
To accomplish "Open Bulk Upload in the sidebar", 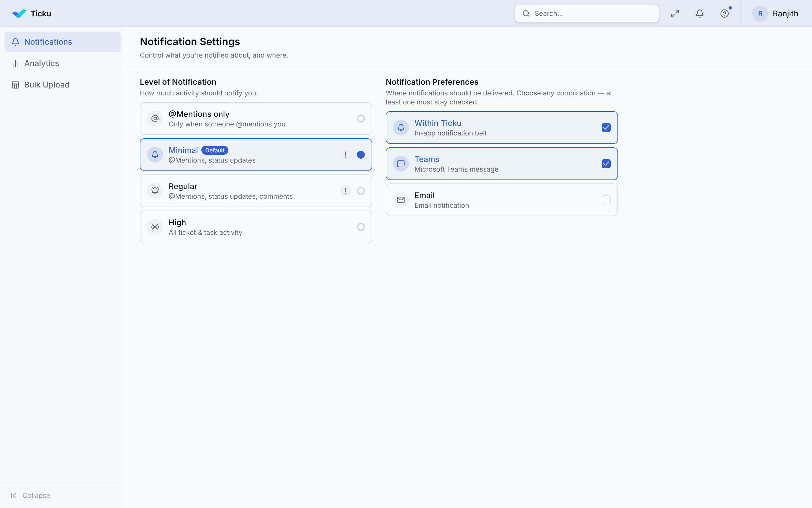I will (x=63, y=85).
